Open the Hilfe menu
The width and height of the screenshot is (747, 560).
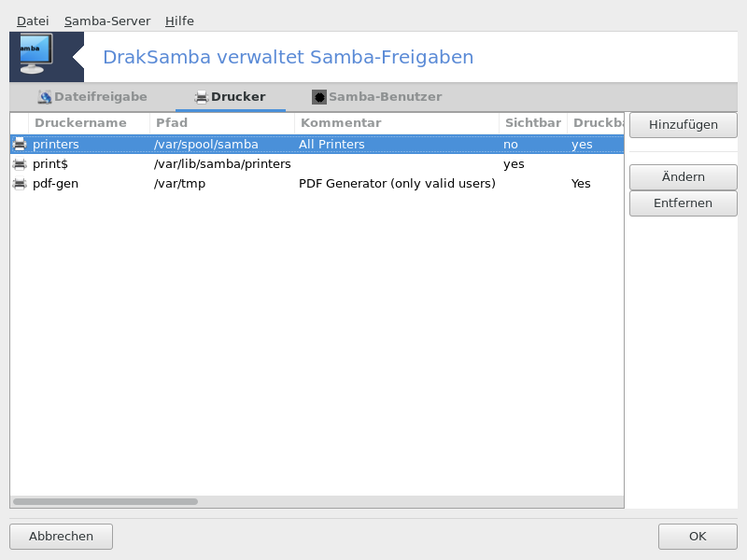point(179,21)
